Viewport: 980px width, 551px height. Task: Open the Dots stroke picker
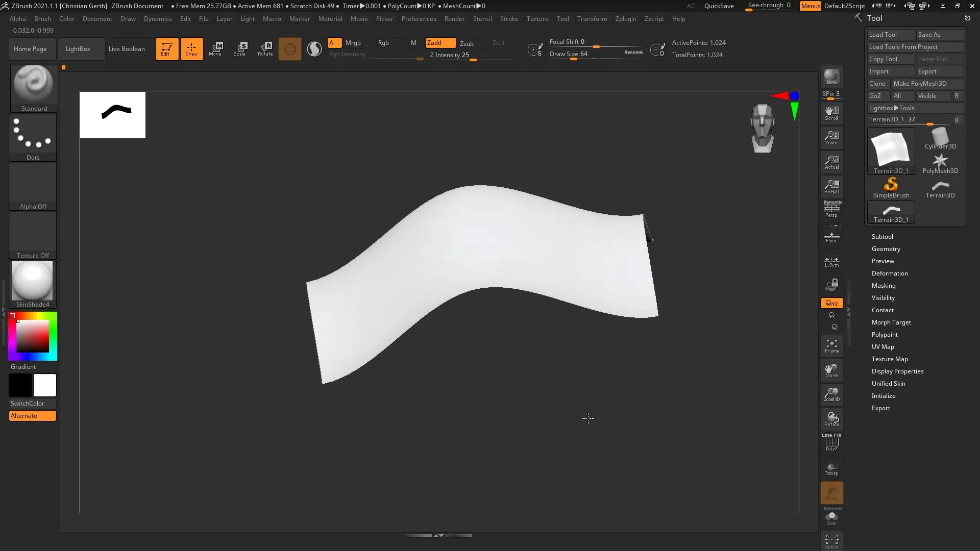coord(33,138)
